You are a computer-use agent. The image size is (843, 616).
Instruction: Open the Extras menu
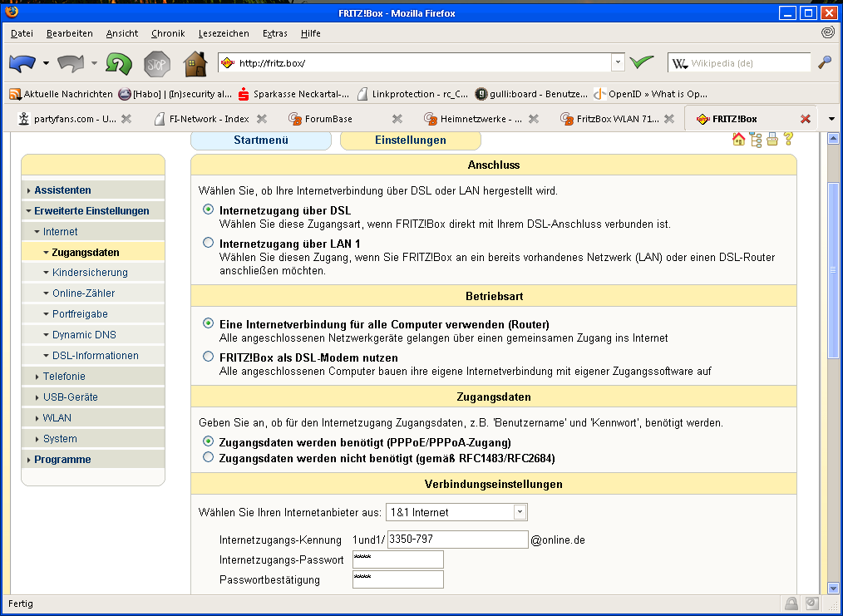point(274,33)
